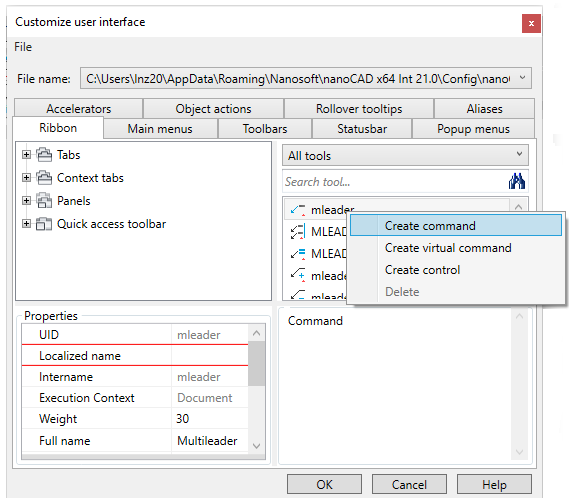Screen dimensions: 571x498
Task: Click tool list scrollbar up arrow
Action: [519, 206]
